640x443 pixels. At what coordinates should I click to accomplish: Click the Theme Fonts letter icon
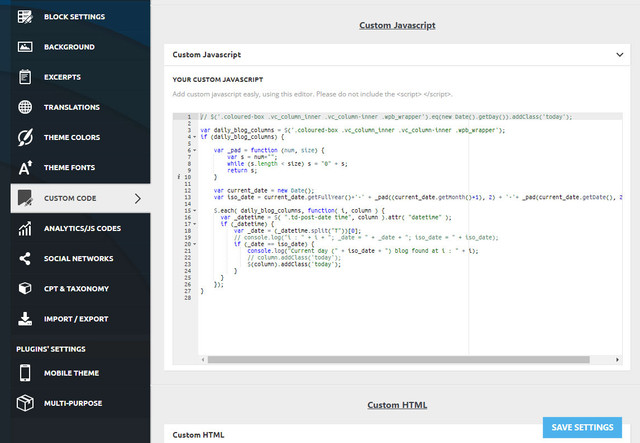pyautogui.click(x=25, y=167)
